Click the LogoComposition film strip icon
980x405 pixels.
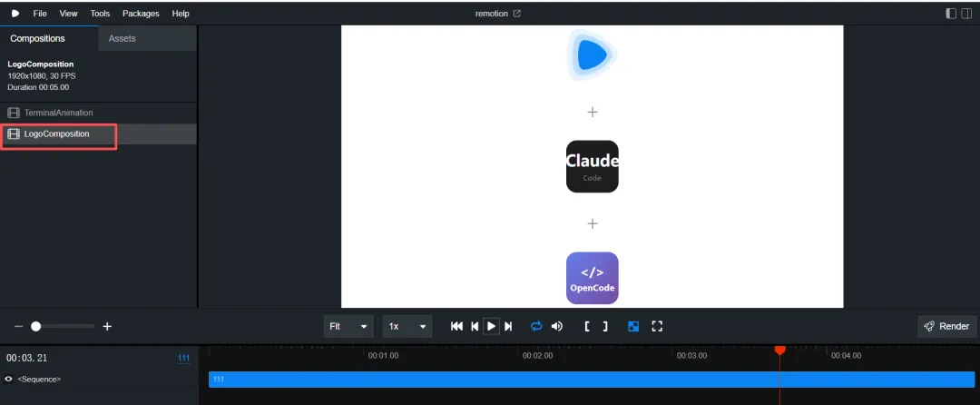click(x=13, y=133)
